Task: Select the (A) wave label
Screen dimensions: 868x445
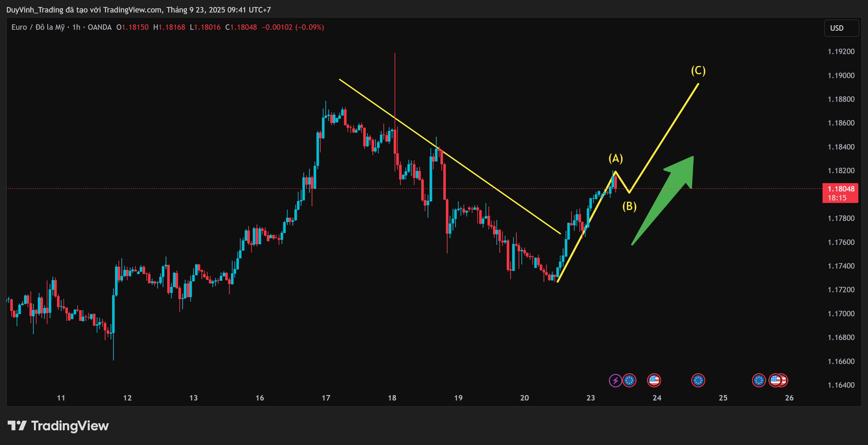Action: pyautogui.click(x=616, y=158)
